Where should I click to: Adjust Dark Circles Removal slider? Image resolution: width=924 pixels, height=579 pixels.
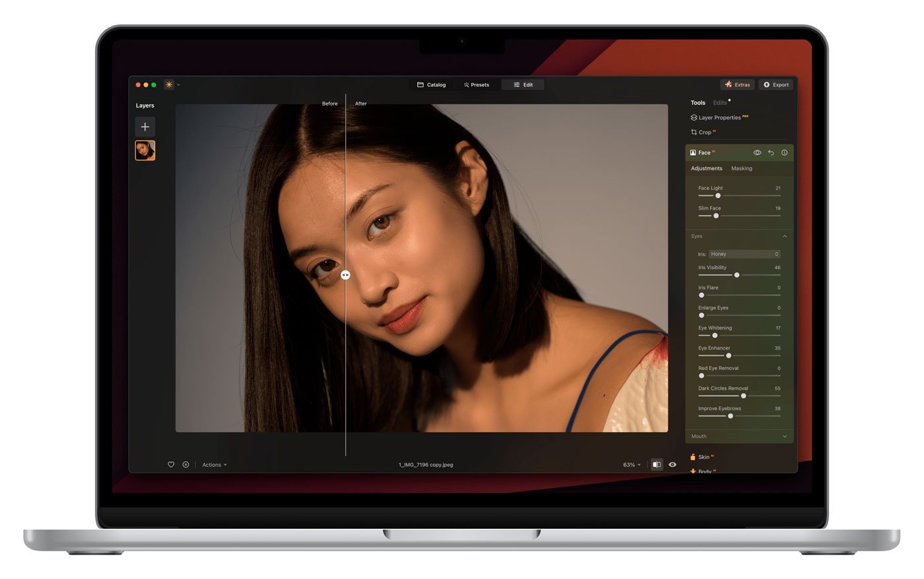coord(743,396)
